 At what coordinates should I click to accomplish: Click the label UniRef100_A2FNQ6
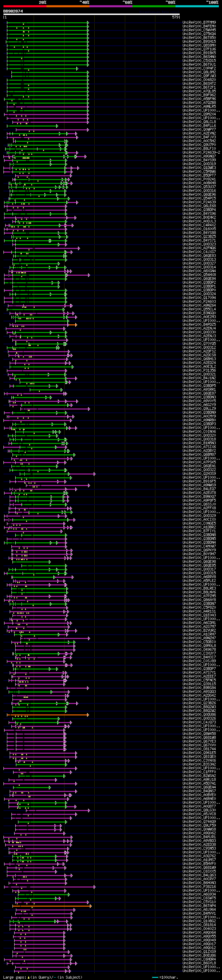tap(199, 248)
